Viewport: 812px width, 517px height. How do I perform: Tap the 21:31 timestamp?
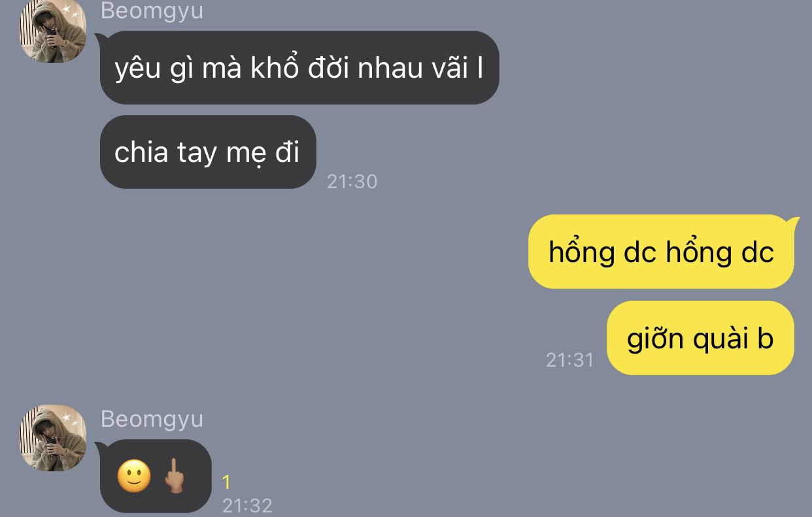pyautogui.click(x=569, y=359)
